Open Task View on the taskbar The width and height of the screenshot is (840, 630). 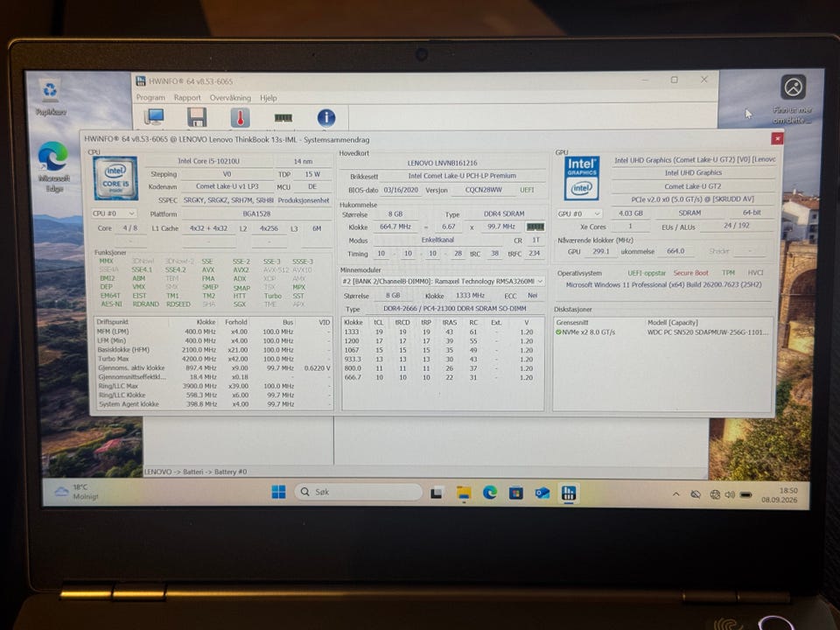437,493
